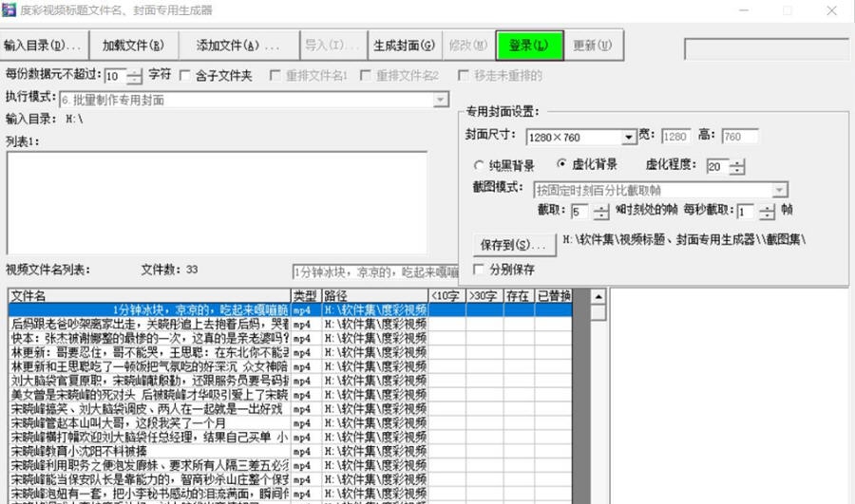855x504 pixels.
Task: Click the 虚化程度 spinner arrows
Action: click(x=736, y=167)
